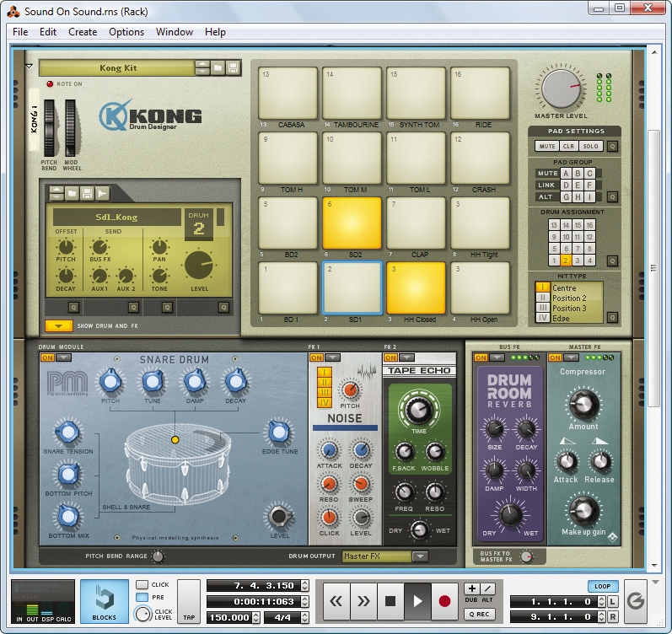Viewport: 672px width, 634px height.
Task: Click the drum LEVEL knob in drum panel
Action: tap(199, 265)
